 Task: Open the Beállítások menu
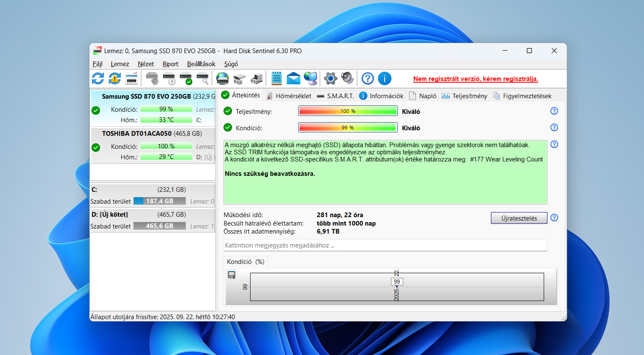pos(201,64)
